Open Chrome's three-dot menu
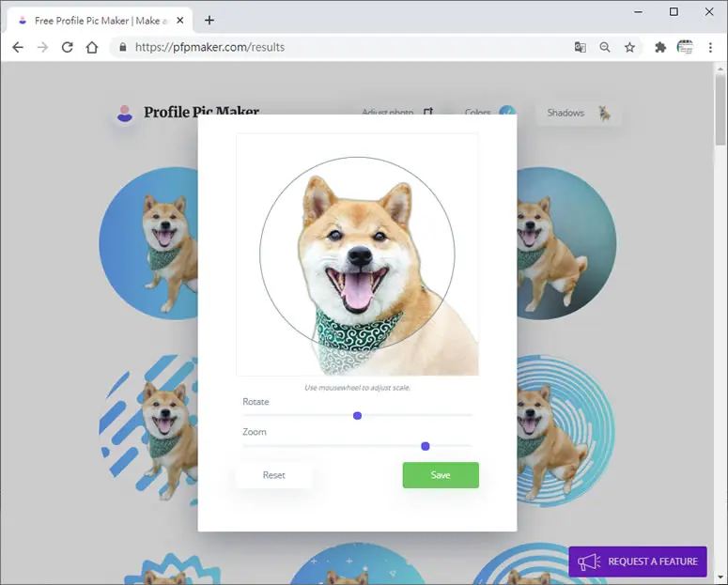The width and height of the screenshot is (728, 585). pos(710,47)
